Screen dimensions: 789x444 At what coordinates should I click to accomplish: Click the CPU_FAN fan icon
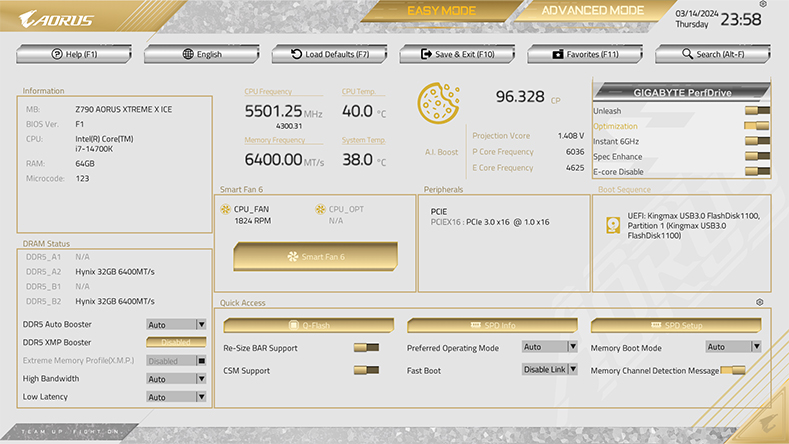point(225,209)
